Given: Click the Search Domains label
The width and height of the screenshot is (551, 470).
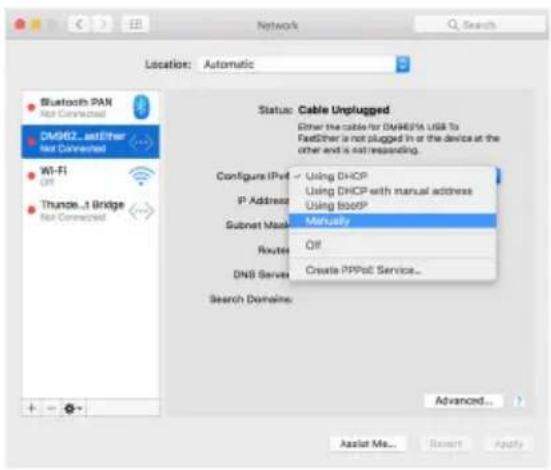Looking at the screenshot, I should (251, 299).
